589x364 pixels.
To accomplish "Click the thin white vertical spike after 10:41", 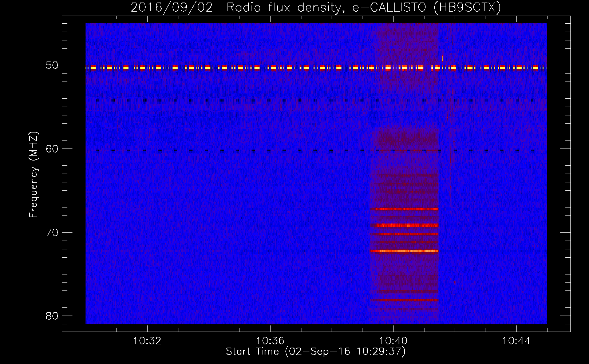I will pyautogui.click(x=449, y=66).
